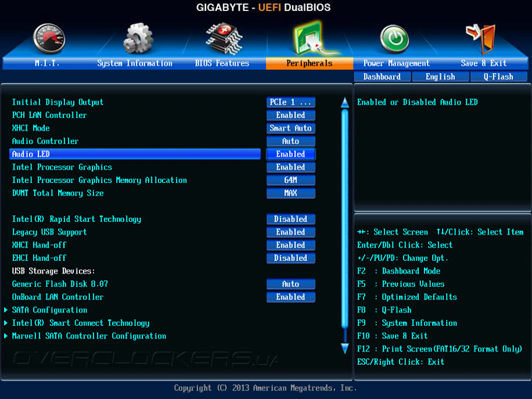Screen dimensions: 532x399
Task: Select the Legacy USB Support label
Action: tap(49, 232)
